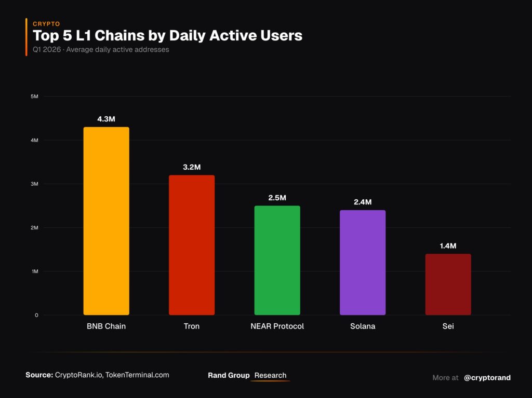The image size is (532, 398).
Task: Select the purple Solana bar
Action: pos(363,263)
